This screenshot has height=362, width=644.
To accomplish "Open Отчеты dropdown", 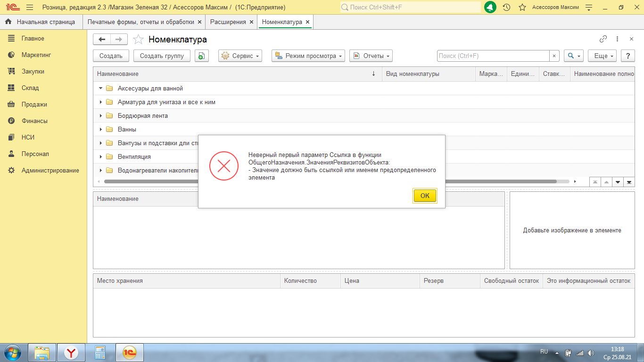I will tap(371, 56).
